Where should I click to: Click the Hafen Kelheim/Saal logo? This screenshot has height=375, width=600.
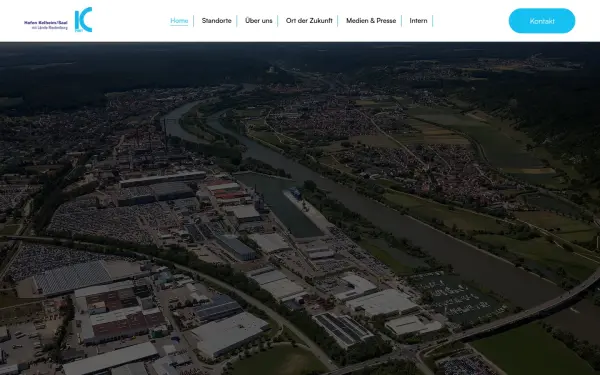pos(58,20)
